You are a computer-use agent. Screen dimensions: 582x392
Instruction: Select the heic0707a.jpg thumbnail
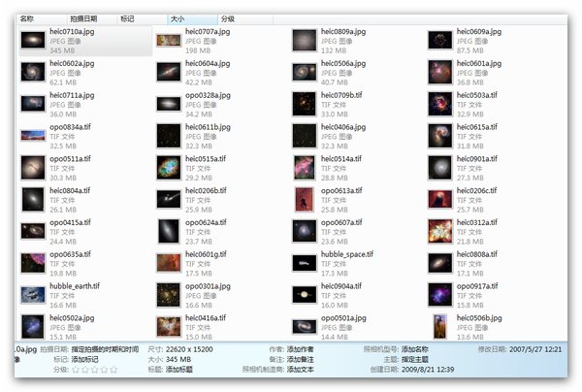(169, 40)
